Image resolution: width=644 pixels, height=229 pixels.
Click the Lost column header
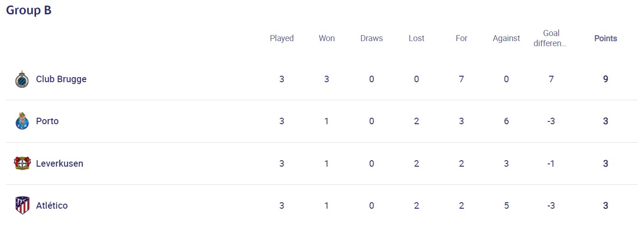click(x=416, y=38)
